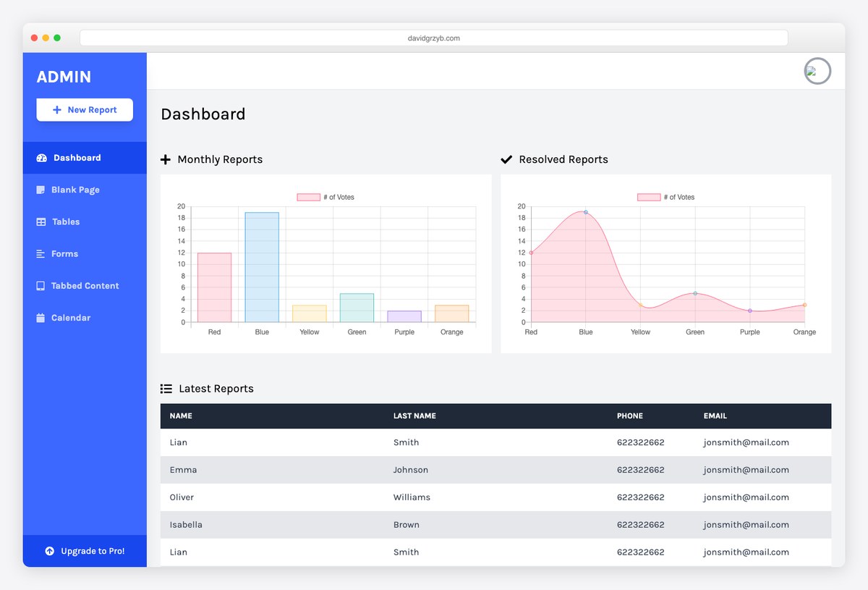Click the Red data point on line chart
The width and height of the screenshot is (868, 590).
(x=531, y=253)
